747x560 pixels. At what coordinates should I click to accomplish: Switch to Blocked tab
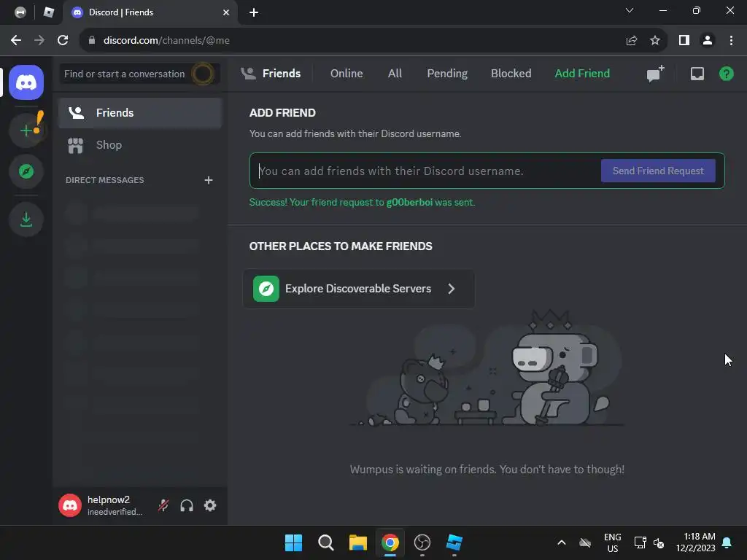(x=511, y=74)
